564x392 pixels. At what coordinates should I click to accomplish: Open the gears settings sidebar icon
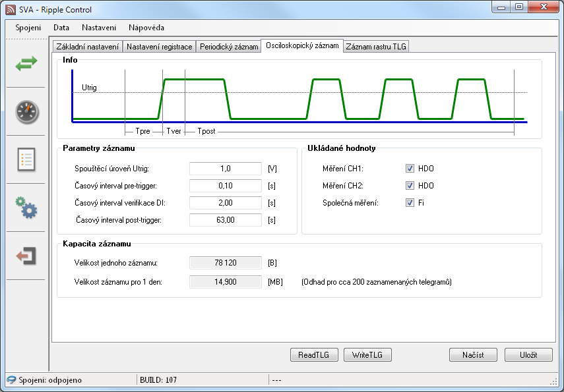(x=26, y=208)
